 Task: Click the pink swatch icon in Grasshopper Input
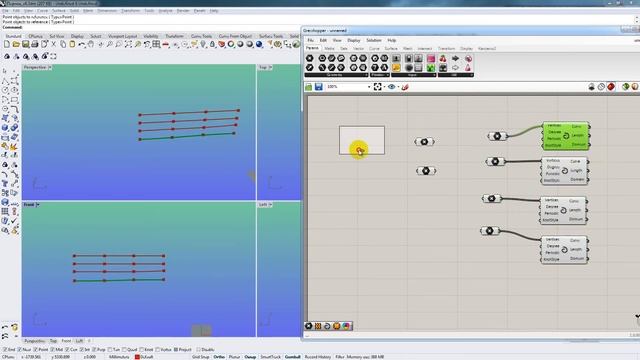[431, 58]
